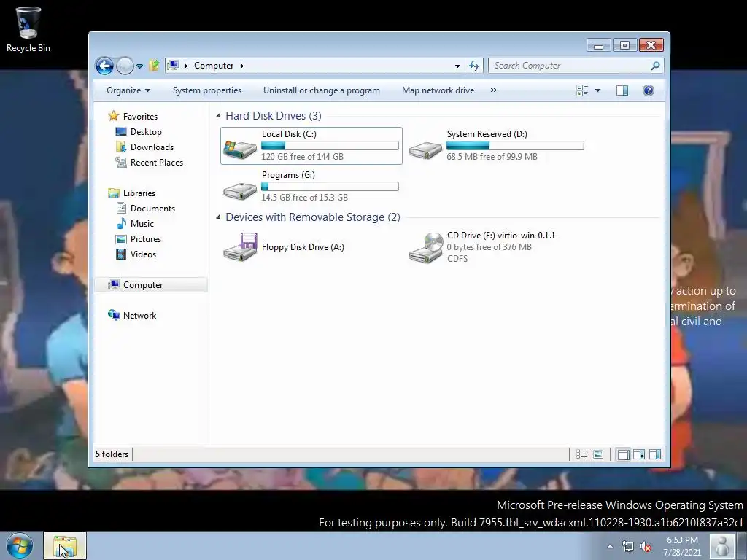Show hidden tray icons arrow
The height and width of the screenshot is (560, 747).
[610, 546]
